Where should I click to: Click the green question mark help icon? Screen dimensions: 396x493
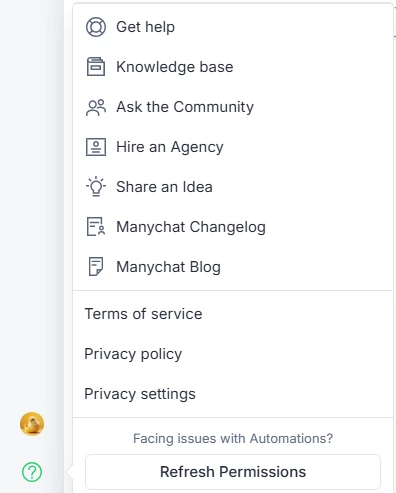(32, 472)
